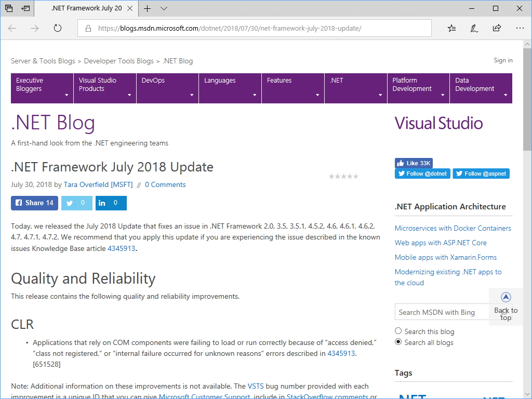Click the Visual Studio logo
This screenshot has width=532, height=399.
tap(438, 123)
